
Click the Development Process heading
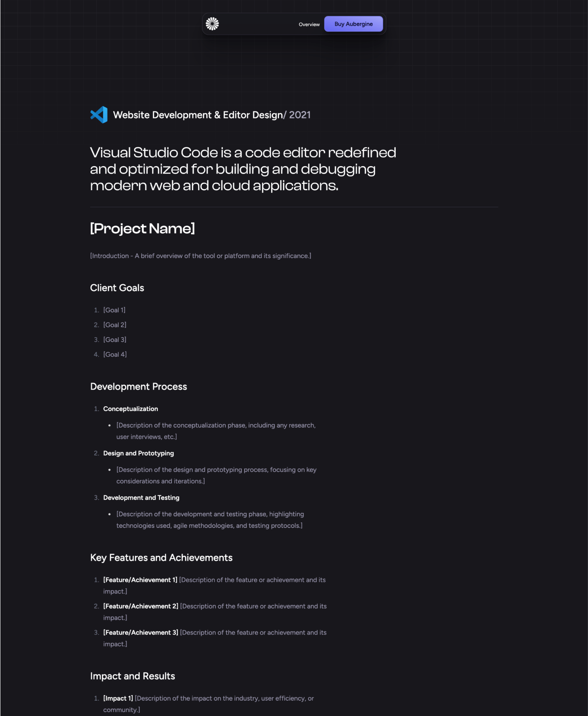(x=139, y=387)
